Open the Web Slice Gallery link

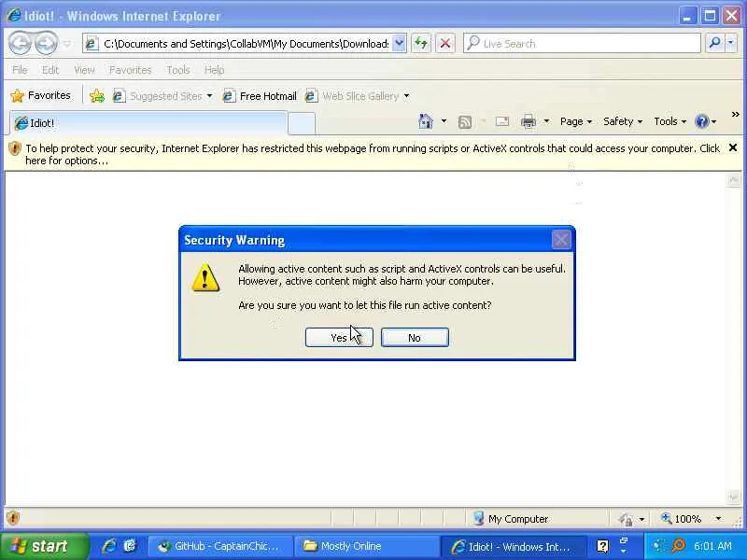(353, 96)
